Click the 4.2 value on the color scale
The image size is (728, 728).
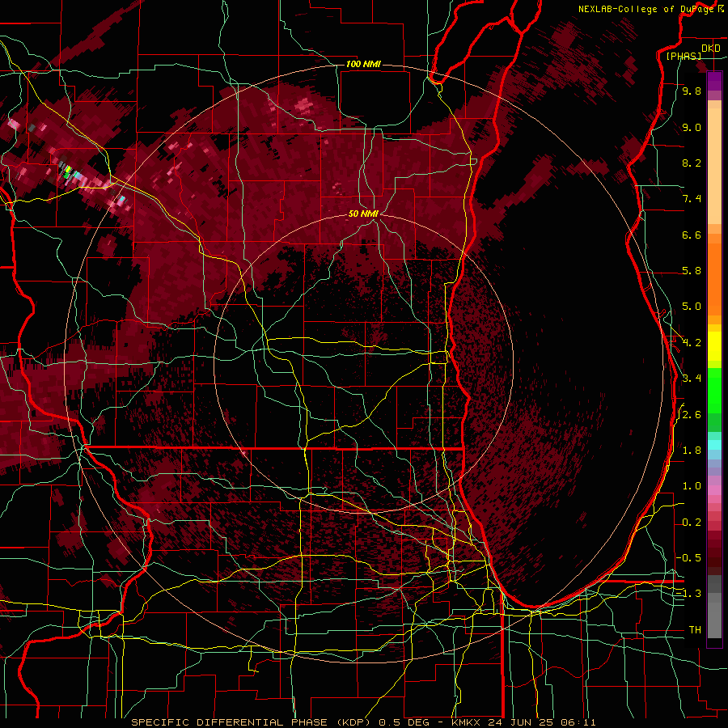[692, 343]
